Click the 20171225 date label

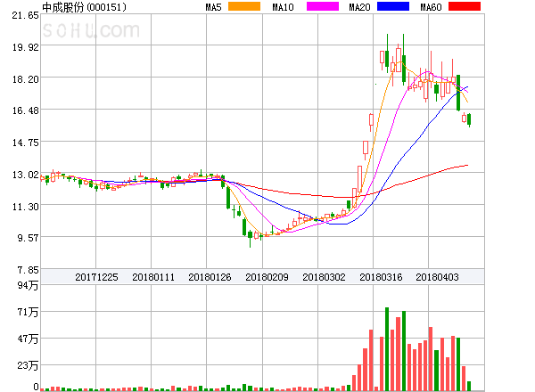coord(96,277)
